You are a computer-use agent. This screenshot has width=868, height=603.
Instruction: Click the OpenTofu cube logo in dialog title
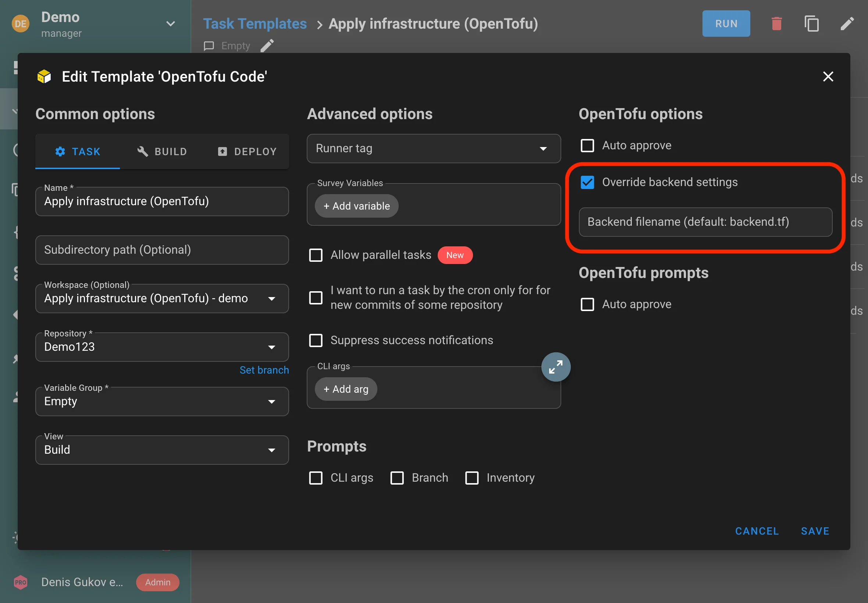44,77
